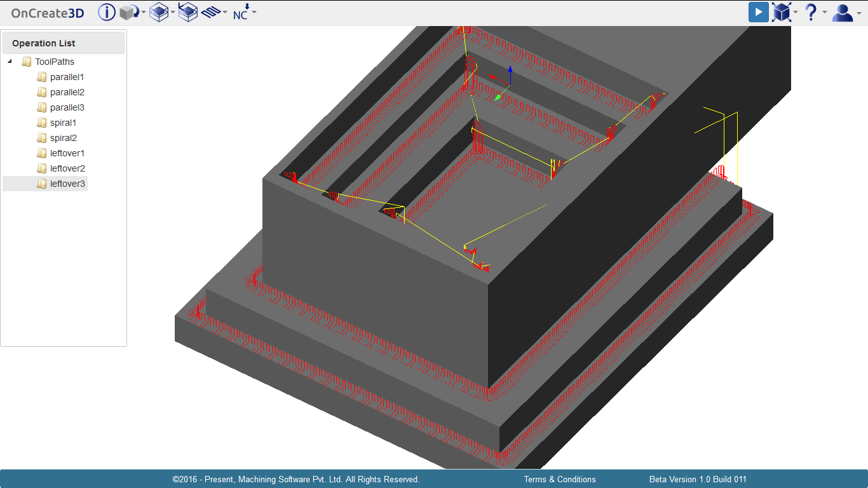Click the Operation List panel header

(64, 43)
